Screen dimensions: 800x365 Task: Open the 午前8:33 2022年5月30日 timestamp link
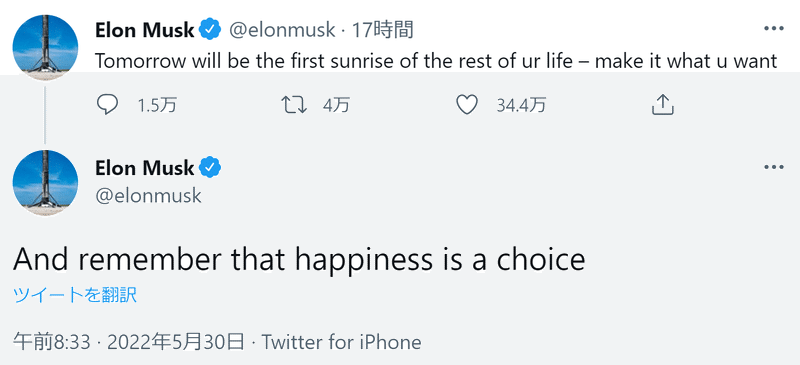pos(129,342)
